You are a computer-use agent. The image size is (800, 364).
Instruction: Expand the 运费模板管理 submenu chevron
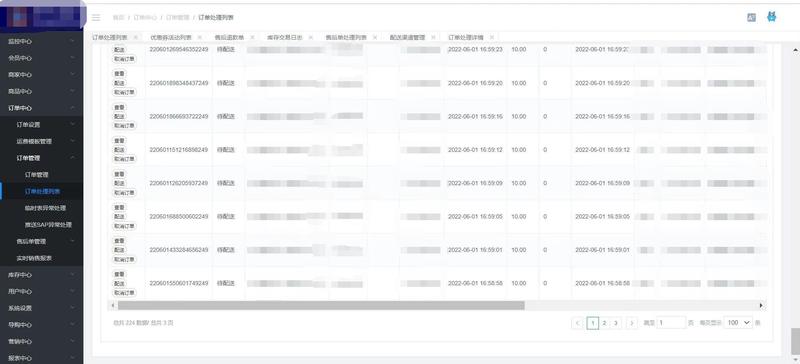pyautogui.click(x=72, y=141)
